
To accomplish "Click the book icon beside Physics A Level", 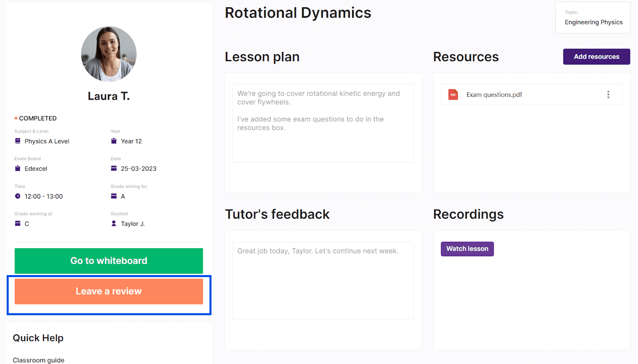I will click(18, 141).
